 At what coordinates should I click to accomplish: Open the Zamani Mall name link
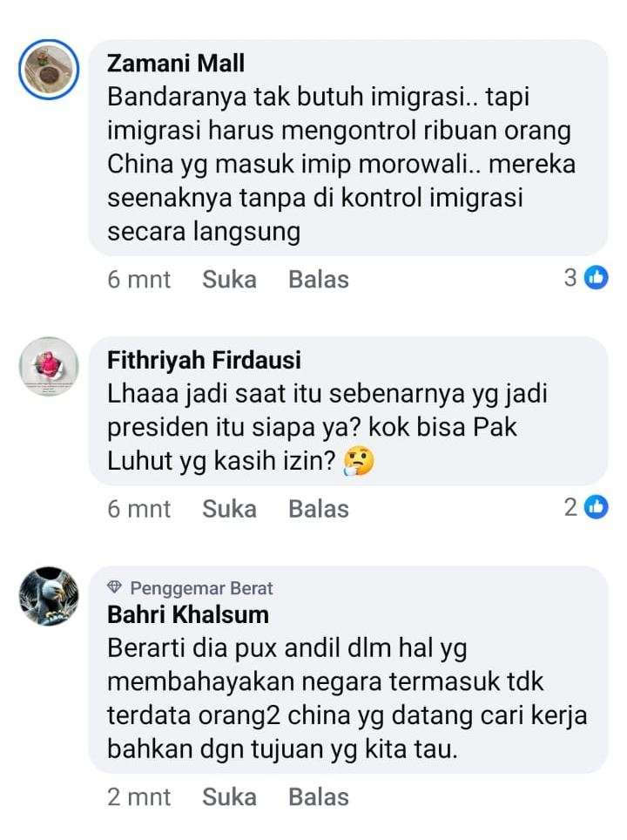tap(176, 64)
